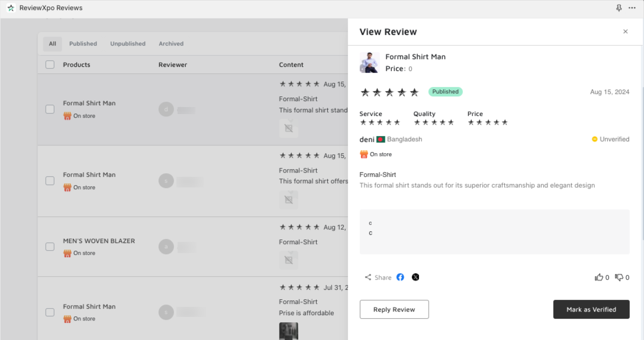Click MEN'S WOVEN BLAZER product name
The width and height of the screenshot is (644, 340).
[x=99, y=241]
